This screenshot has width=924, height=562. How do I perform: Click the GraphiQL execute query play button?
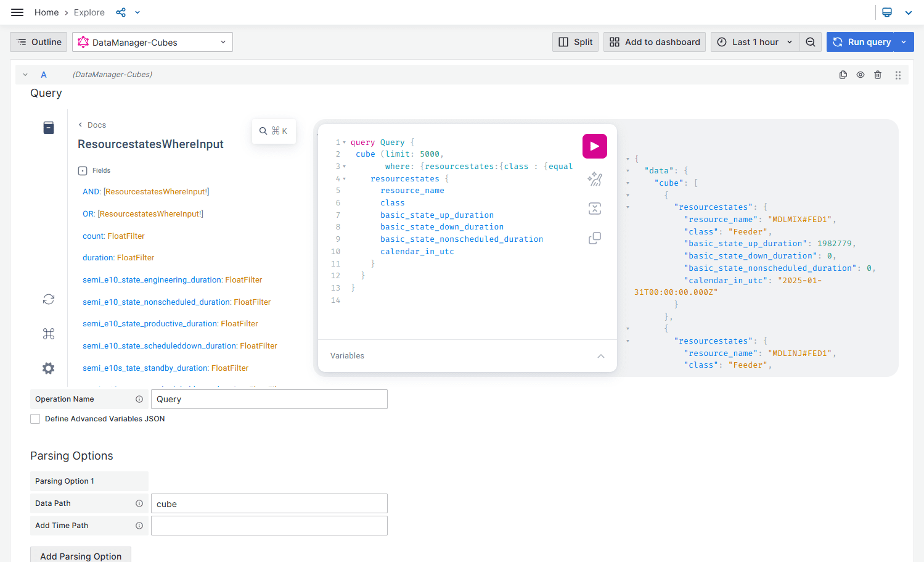594,146
